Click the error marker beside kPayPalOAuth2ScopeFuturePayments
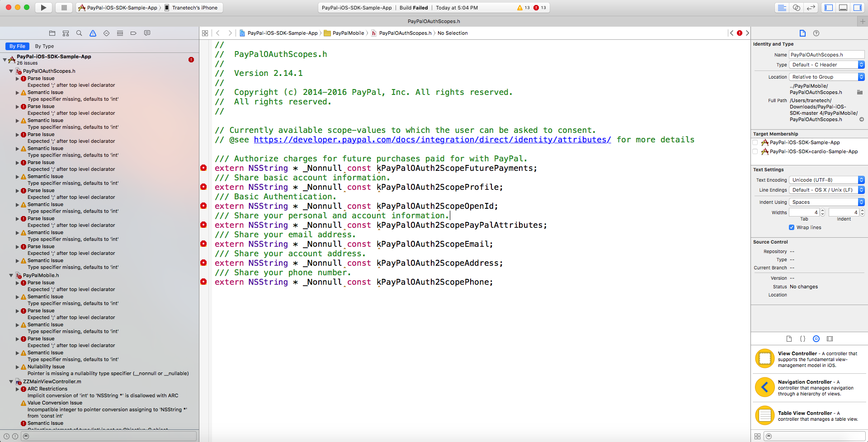 tap(203, 168)
